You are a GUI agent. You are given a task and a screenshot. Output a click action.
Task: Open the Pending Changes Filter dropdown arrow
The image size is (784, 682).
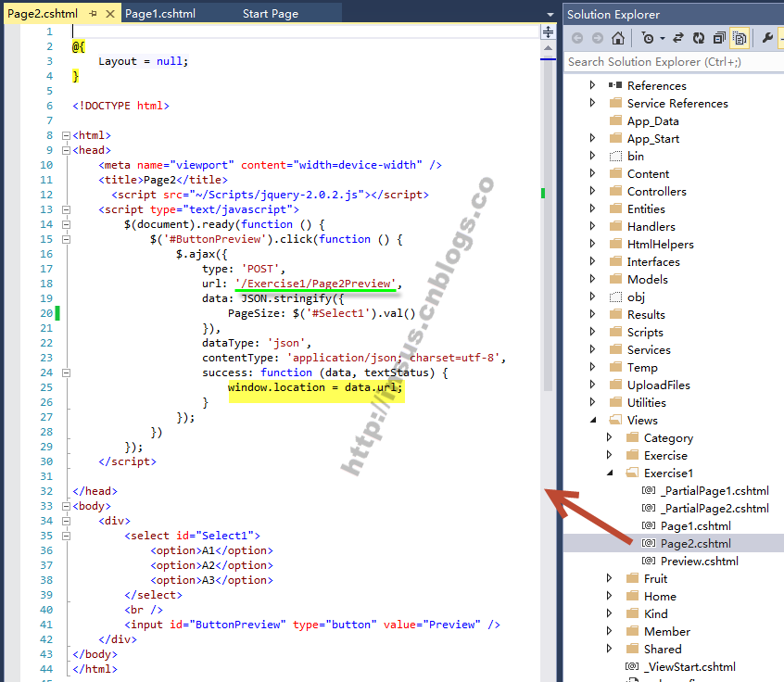click(x=663, y=39)
